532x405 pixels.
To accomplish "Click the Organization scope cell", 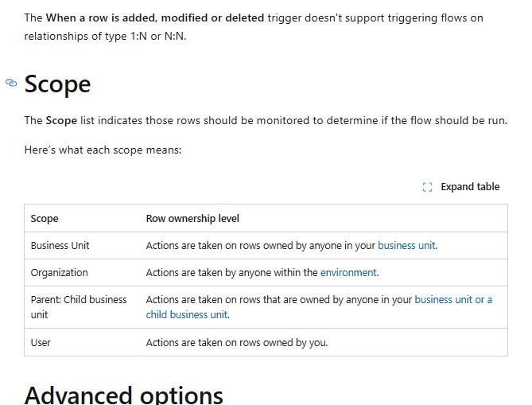I will [60, 272].
